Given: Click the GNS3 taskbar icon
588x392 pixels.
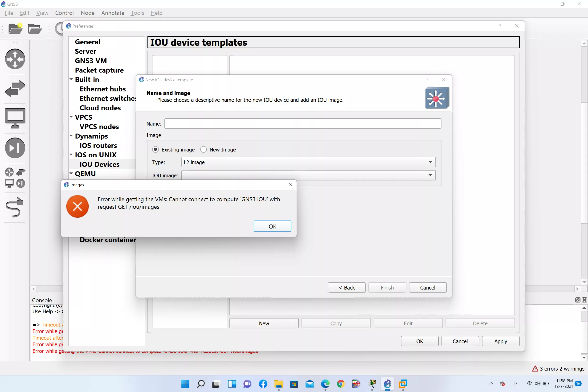Looking at the screenshot, I should tap(388, 384).
